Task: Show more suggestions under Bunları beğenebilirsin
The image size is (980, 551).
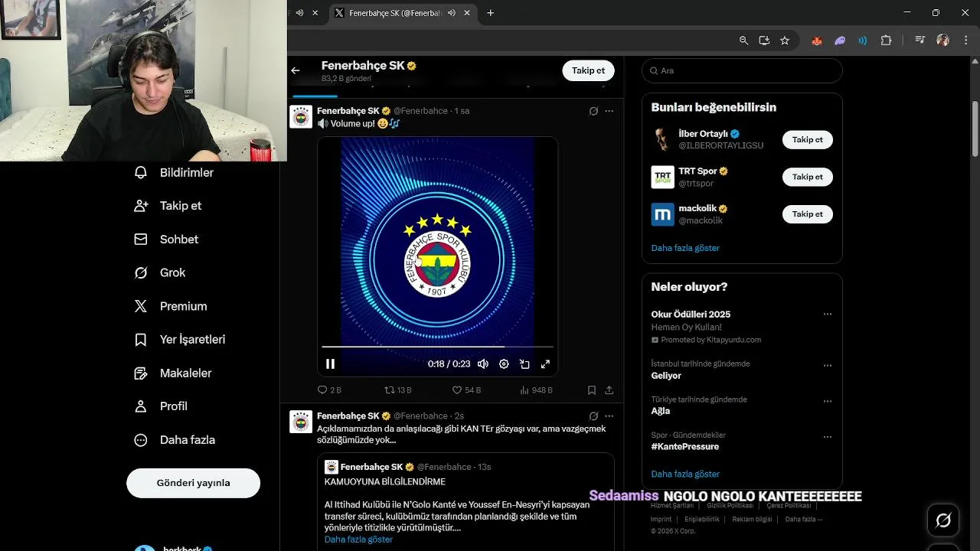Action: (685, 248)
